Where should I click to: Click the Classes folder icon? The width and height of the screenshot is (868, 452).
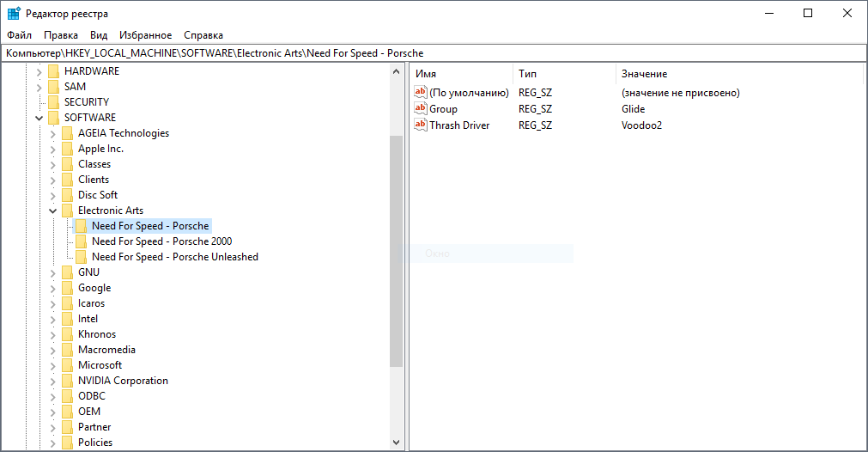pos(68,164)
